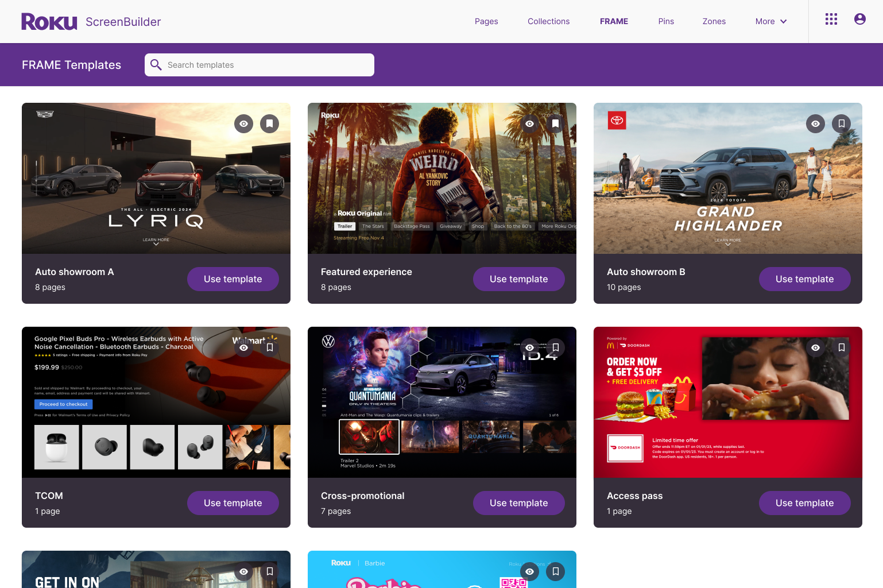Open the user account profile icon
The width and height of the screenshot is (883, 588).
tap(859, 20)
